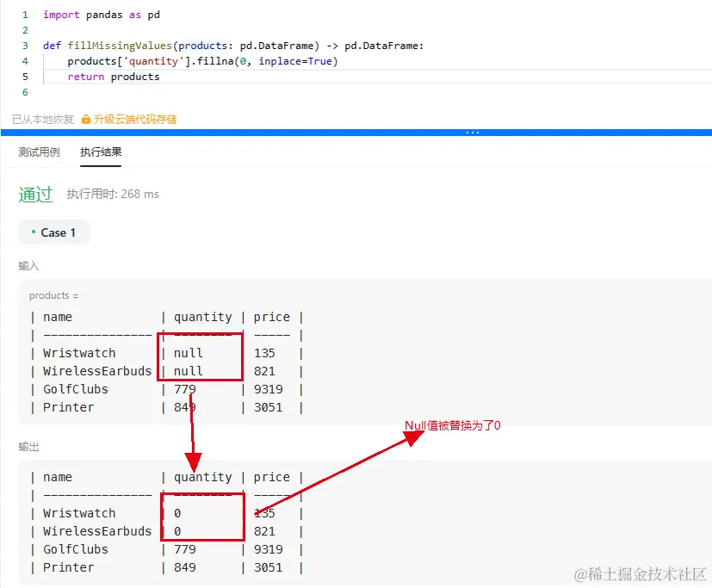Click price 821 in the output table
The image size is (712, 588).
[264, 531]
